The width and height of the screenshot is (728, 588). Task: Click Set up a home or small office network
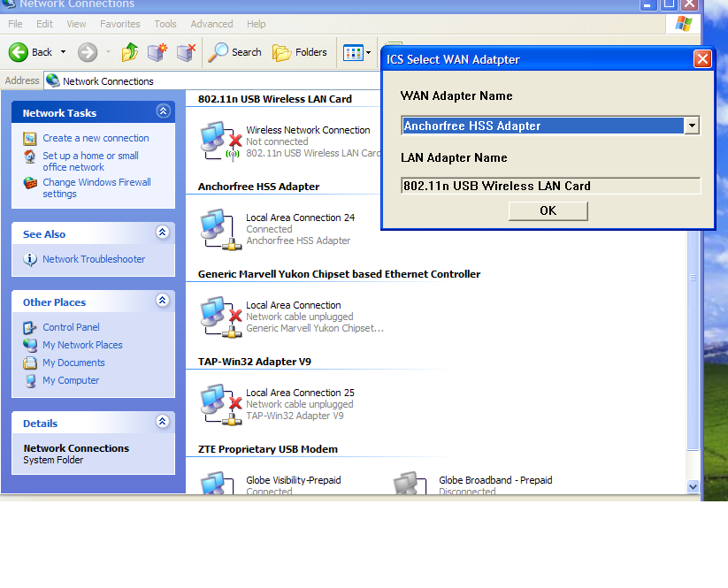(90, 161)
